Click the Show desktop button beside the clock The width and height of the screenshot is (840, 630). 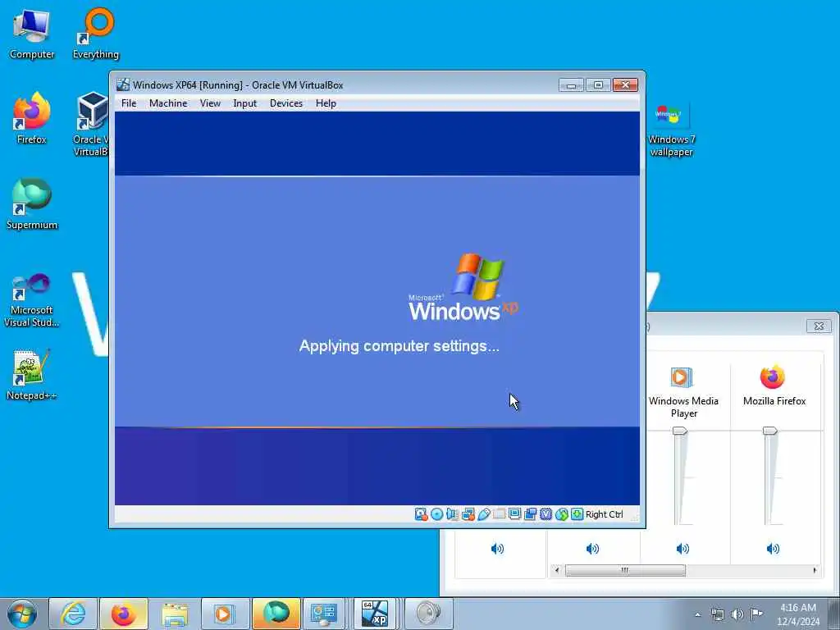coord(834,614)
